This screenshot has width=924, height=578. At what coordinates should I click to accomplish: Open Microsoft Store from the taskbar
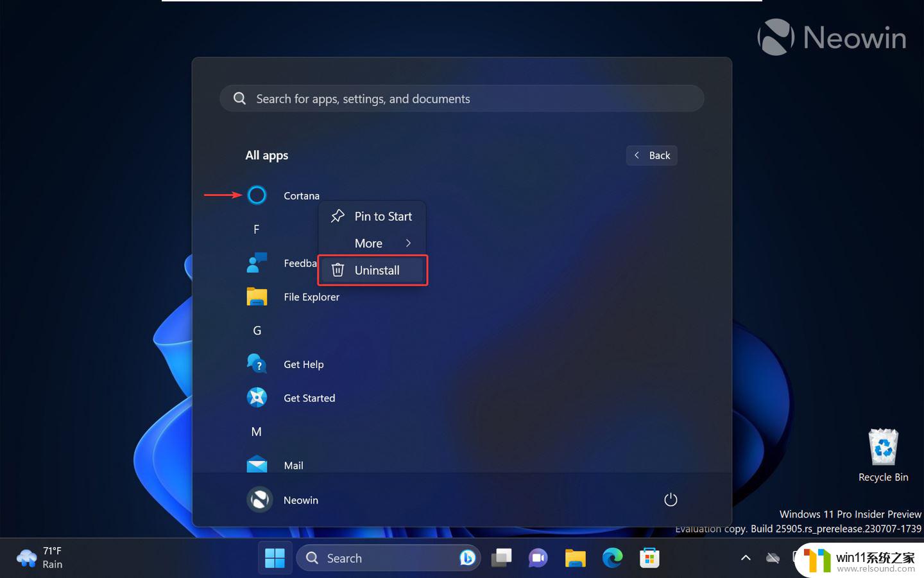coord(649,558)
